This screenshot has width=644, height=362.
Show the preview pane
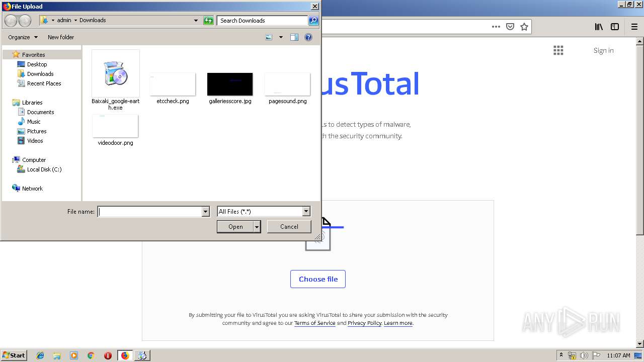coord(294,37)
